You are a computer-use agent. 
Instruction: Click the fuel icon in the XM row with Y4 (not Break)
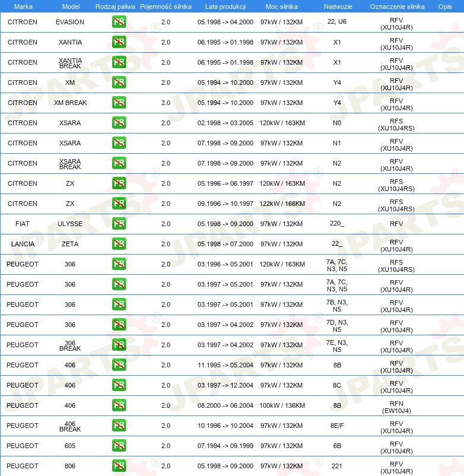119,82
